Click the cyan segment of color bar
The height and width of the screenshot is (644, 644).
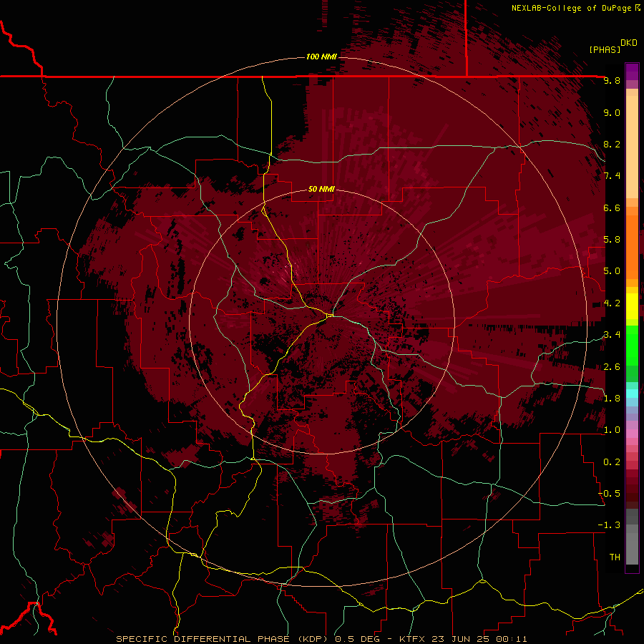[x=632, y=394]
